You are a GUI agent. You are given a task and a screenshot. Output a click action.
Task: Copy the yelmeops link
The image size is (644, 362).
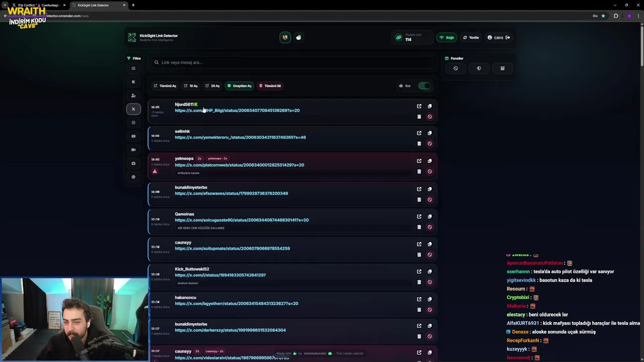tap(430, 161)
